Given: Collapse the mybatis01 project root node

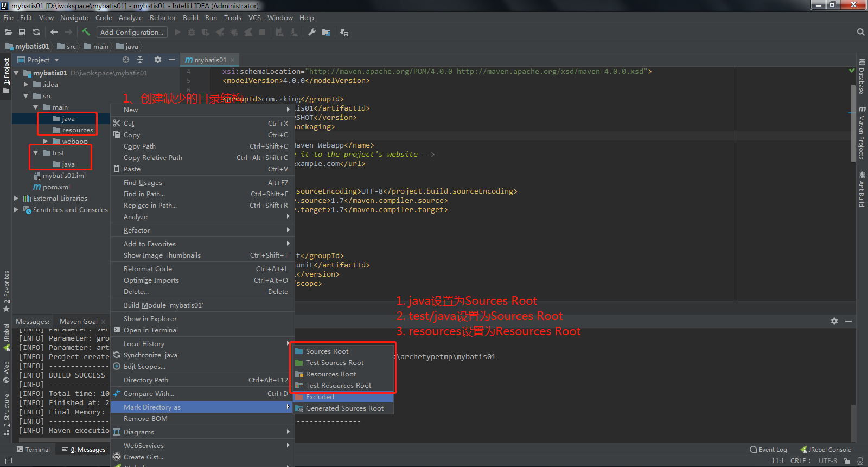Looking at the screenshot, I should click(16, 73).
